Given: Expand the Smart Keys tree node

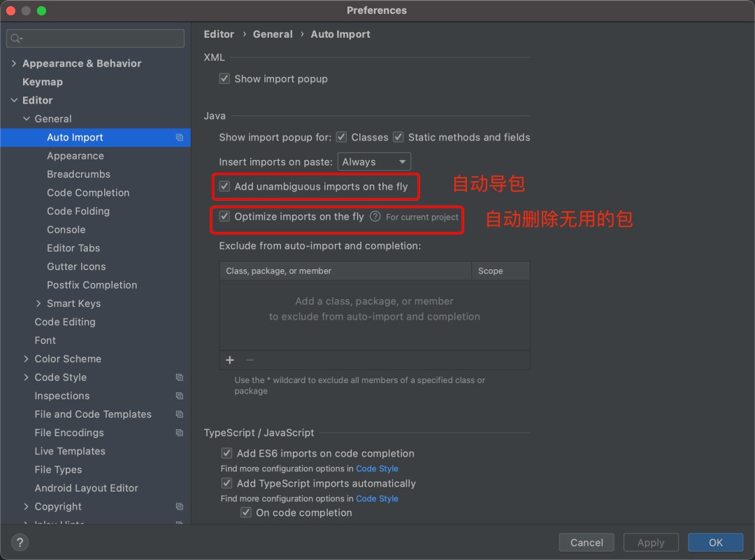Looking at the screenshot, I should coord(39,303).
